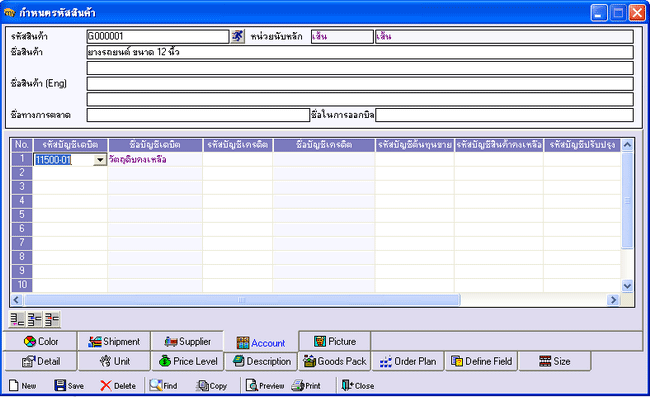Click the product code field G000001

coord(158,36)
